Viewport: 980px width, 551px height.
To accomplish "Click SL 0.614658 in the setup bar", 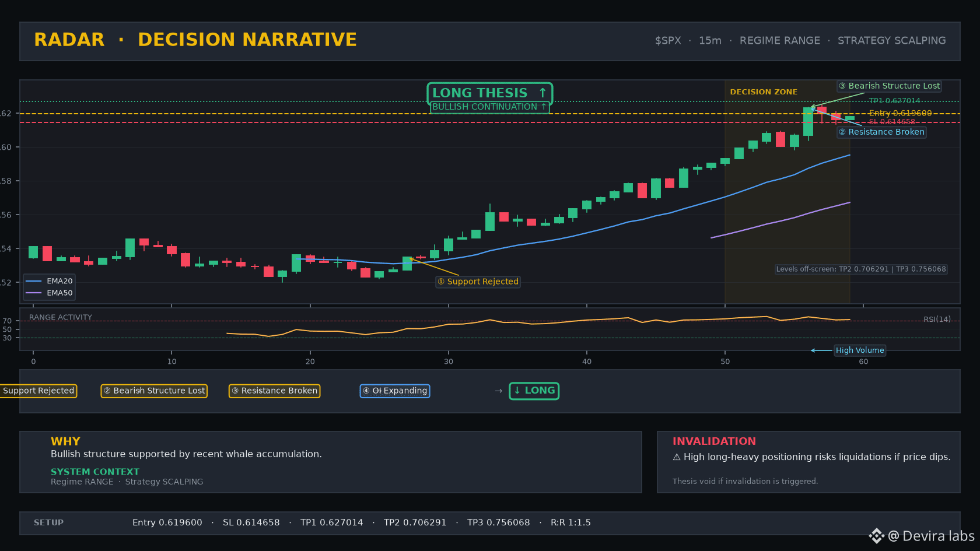I will pyautogui.click(x=251, y=522).
